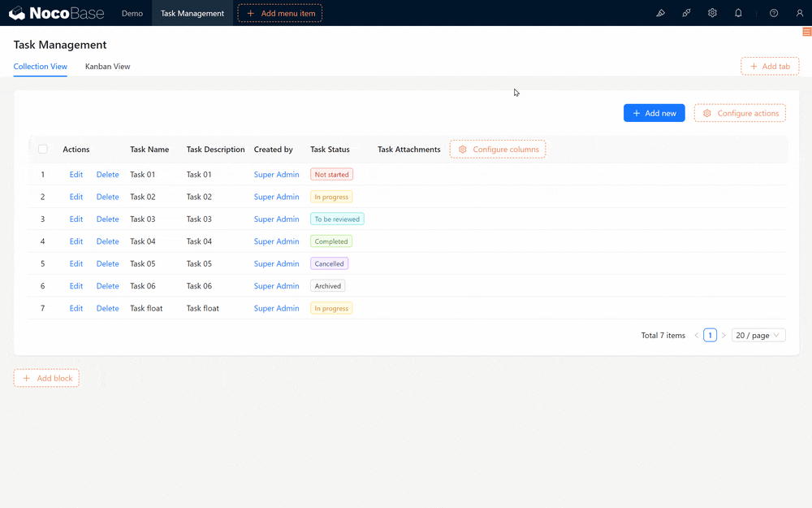Click the orange page settings menu icon
This screenshot has width=812, height=508.
[x=806, y=33]
